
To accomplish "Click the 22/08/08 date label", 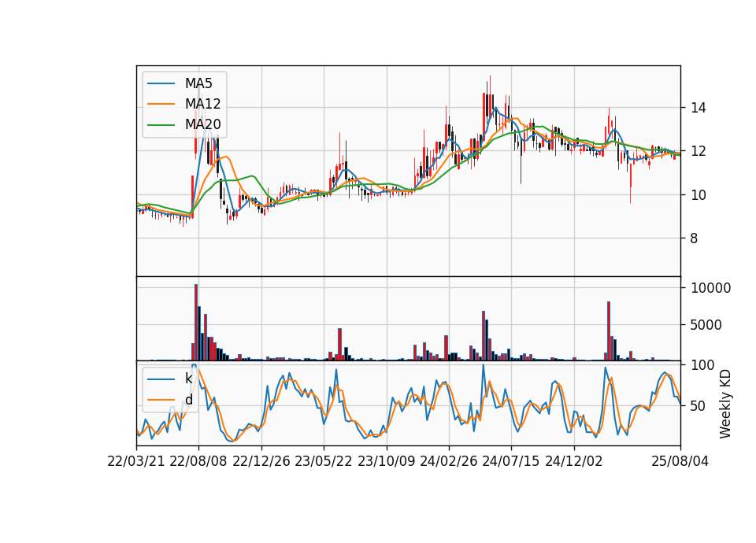I will [x=198, y=461].
